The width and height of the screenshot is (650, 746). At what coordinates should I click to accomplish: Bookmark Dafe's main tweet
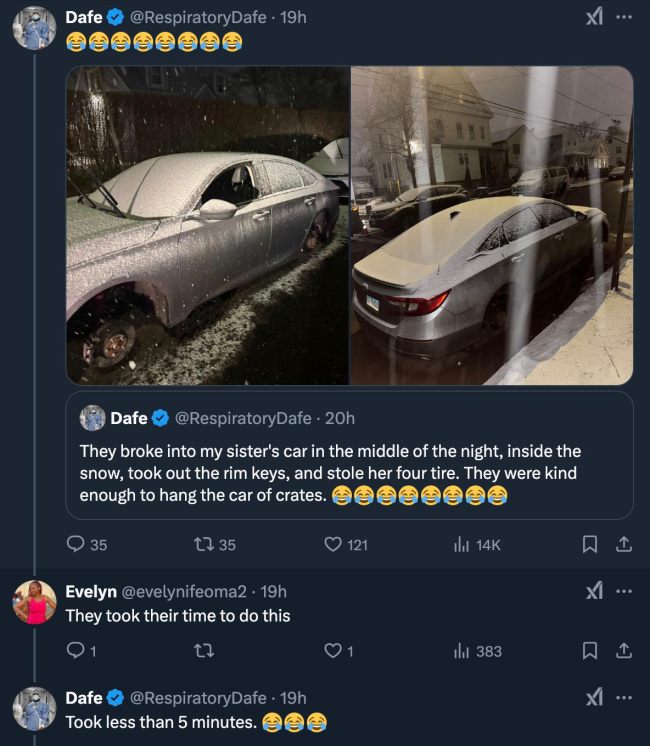590,545
